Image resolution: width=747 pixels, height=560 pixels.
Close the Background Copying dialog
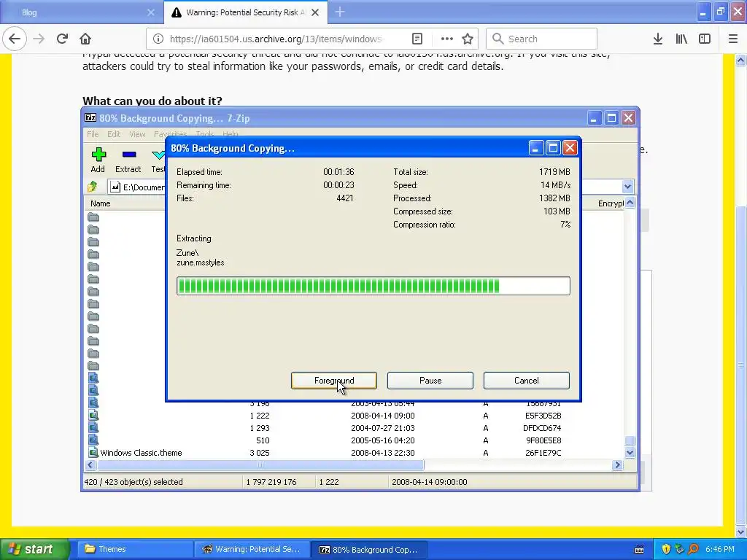tap(570, 148)
